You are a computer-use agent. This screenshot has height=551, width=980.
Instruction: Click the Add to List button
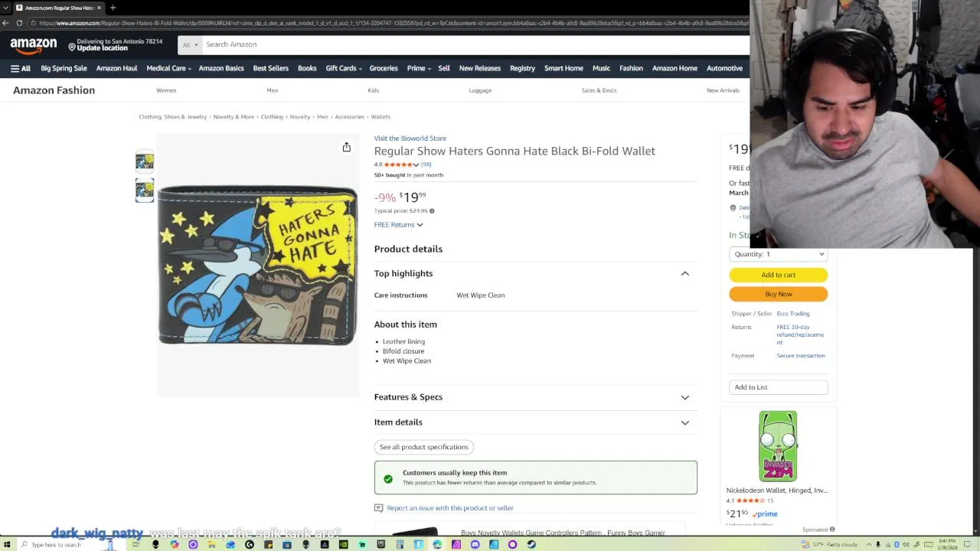tap(778, 387)
